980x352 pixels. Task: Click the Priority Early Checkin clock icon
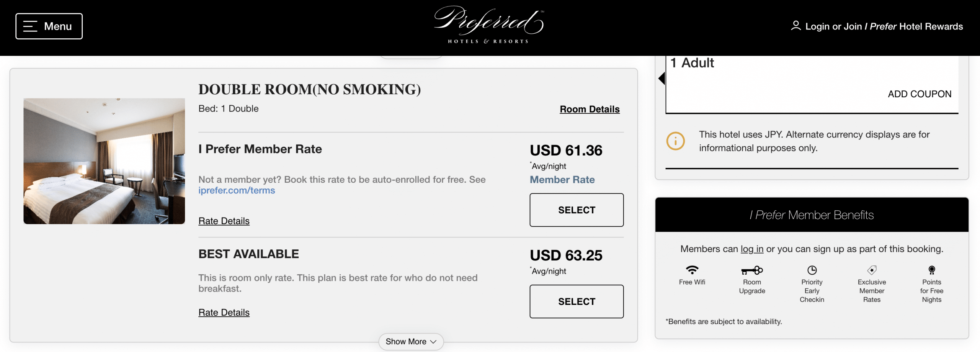pyautogui.click(x=812, y=270)
